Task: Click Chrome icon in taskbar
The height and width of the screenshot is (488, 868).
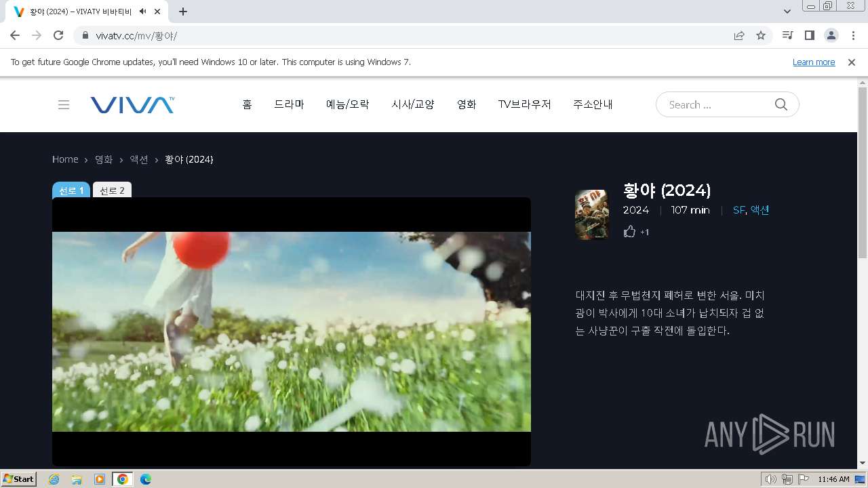Action: tap(123, 479)
